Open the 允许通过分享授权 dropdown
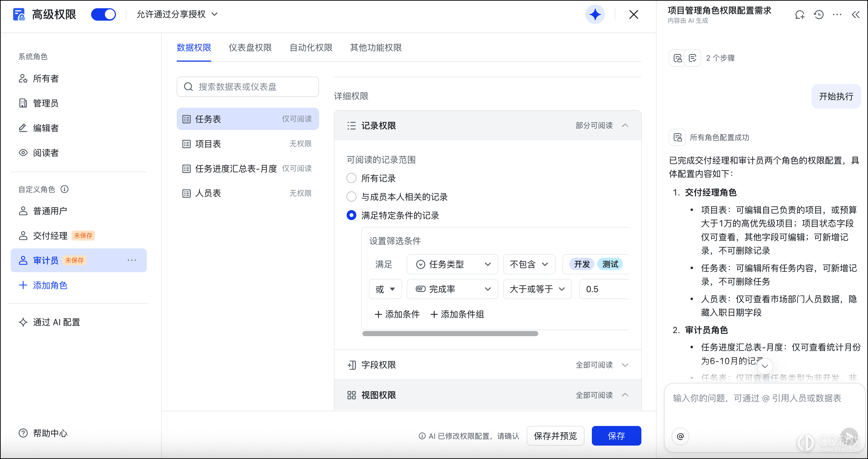 pyautogui.click(x=177, y=14)
